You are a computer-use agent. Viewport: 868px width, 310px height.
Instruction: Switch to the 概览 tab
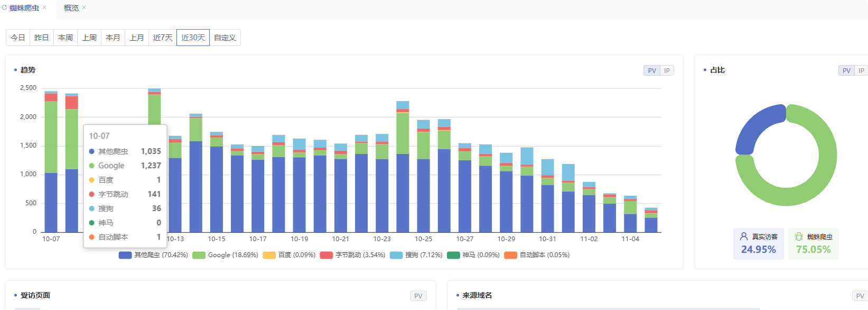coord(71,8)
